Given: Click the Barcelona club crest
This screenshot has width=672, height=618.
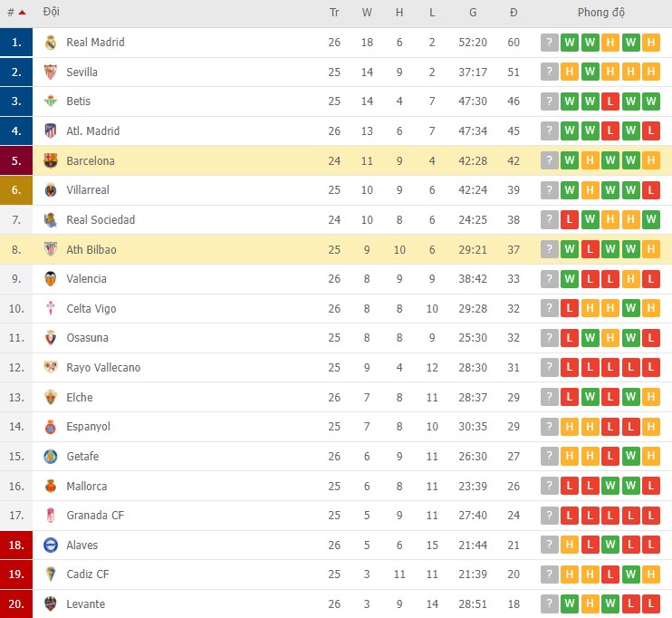Looking at the screenshot, I should click(x=51, y=161).
